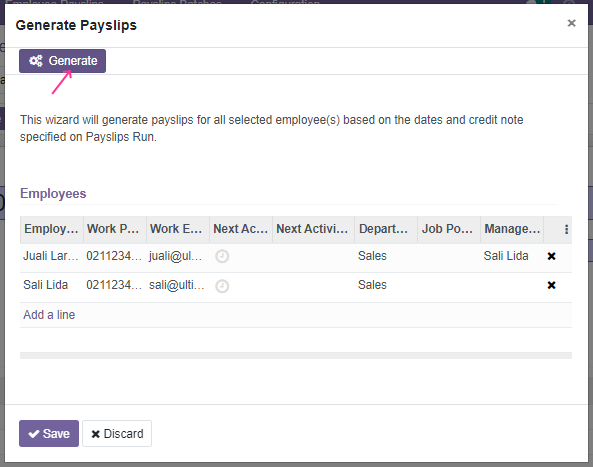The image size is (593, 467).
Task: Sort by Department column header
Action: (386, 229)
